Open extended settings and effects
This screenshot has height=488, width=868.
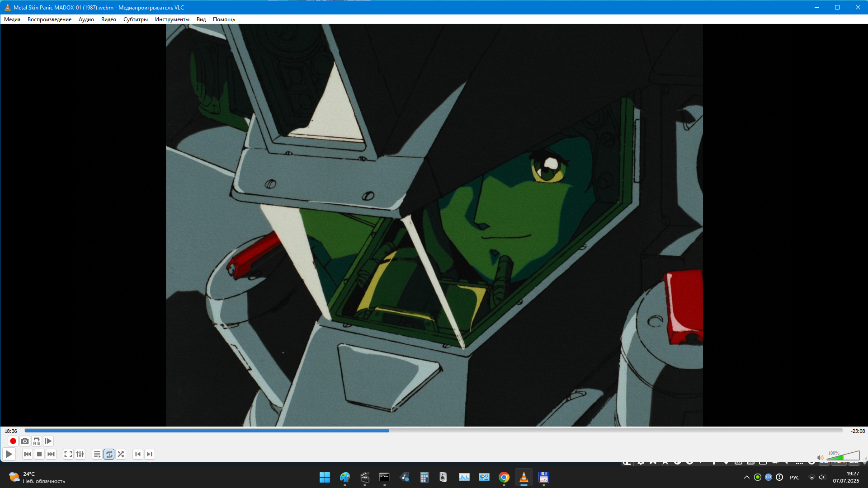(80, 454)
